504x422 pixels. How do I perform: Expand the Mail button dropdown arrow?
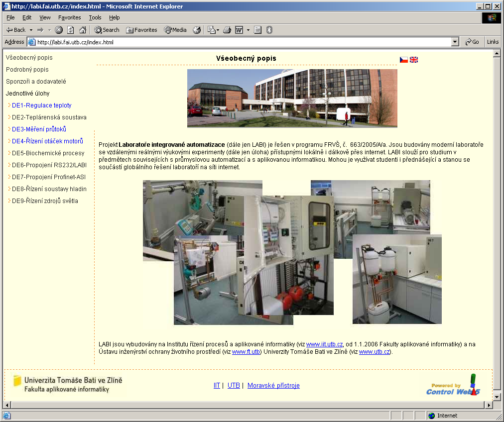(217, 30)
